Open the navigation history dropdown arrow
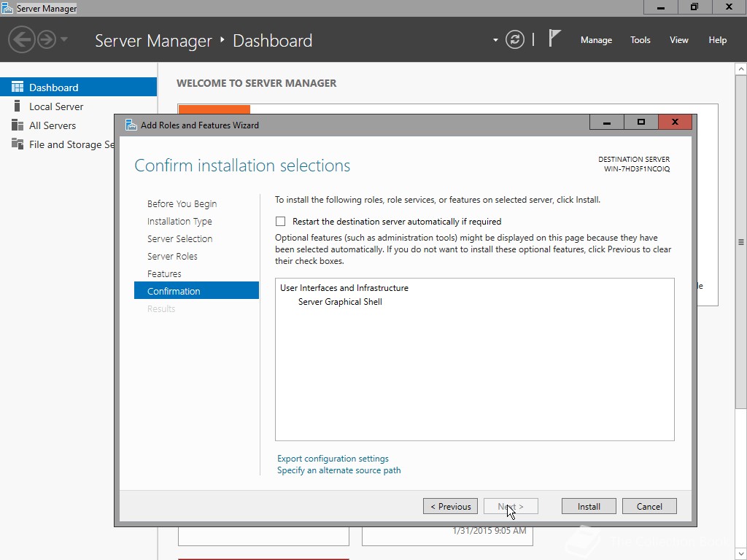The image size is (747, 560). point(64,39)
